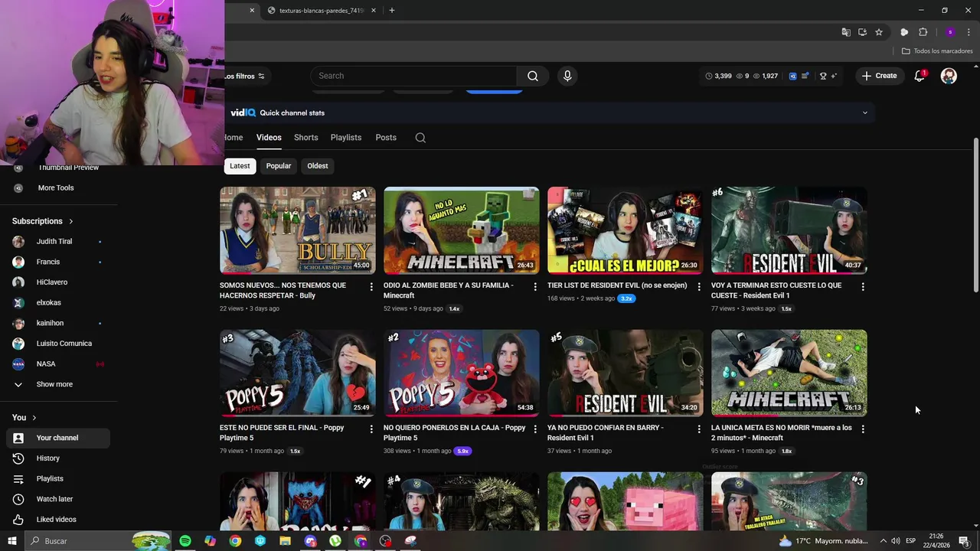This screenshot has width=980, height=551.
Task: Search within channel using magnifier icon
Action: pyautogui.click(x=420, y=138)
